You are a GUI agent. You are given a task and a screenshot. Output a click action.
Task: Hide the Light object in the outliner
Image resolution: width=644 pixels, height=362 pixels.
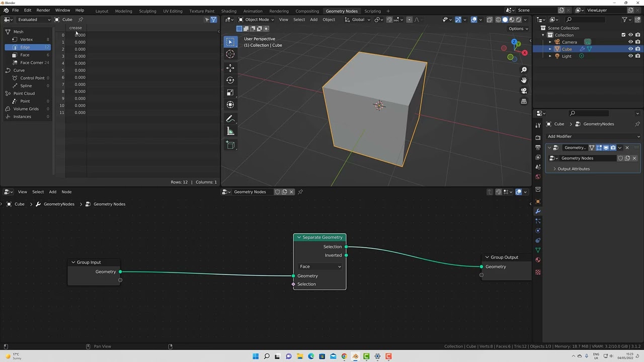[630, 56]
